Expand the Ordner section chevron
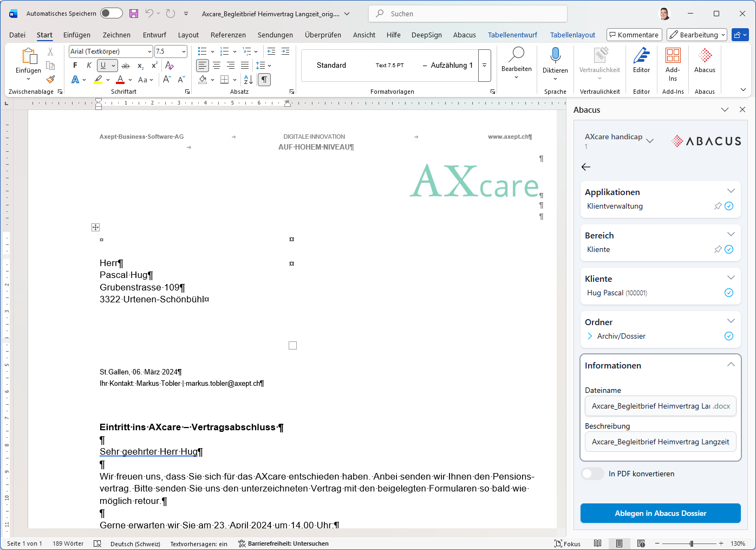This screenshot has width=756, height=550. click(731, 321)
